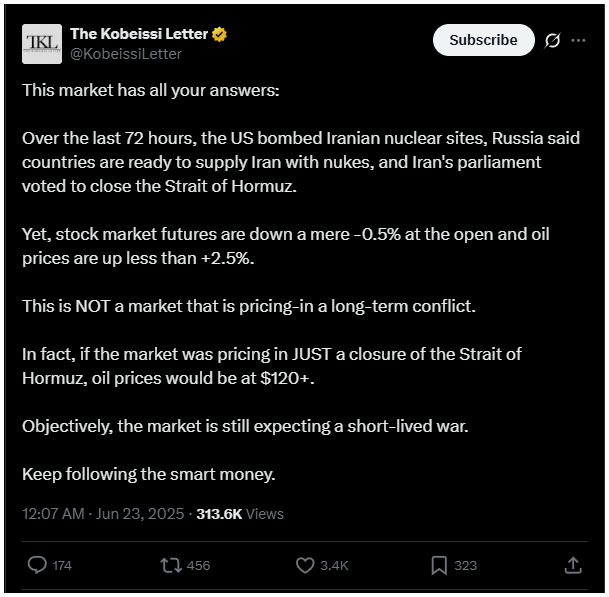Open the @KobeissiLetter handle link
Screen dimensions: 609x597
[126, 54]
